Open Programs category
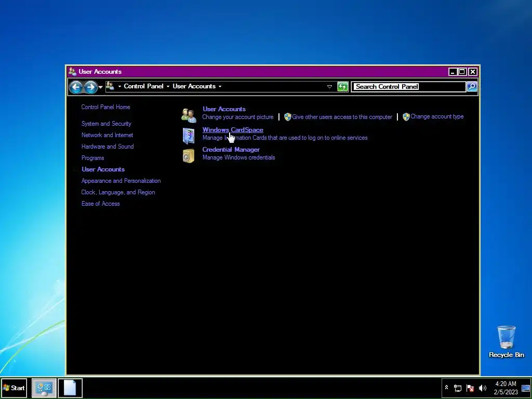 tap(92, 158)
